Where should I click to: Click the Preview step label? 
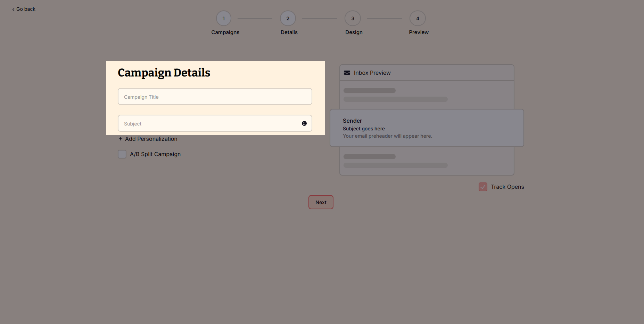pyautogui.click(x=419, y=32)
